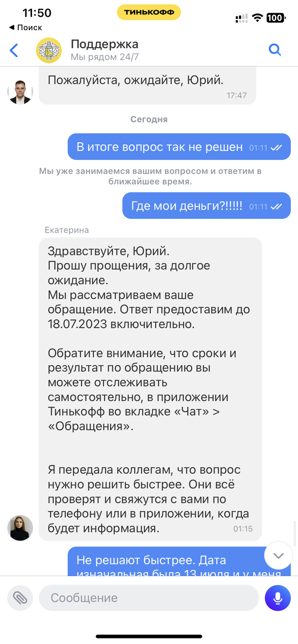Tap the 'Пожалуйста, ожидайте, Юрий.' message
Viewport: 298px width, 644px height.
click(x=147, y=85)
